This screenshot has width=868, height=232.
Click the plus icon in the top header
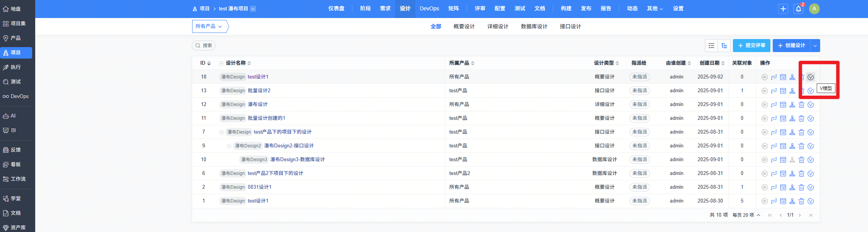783,9
